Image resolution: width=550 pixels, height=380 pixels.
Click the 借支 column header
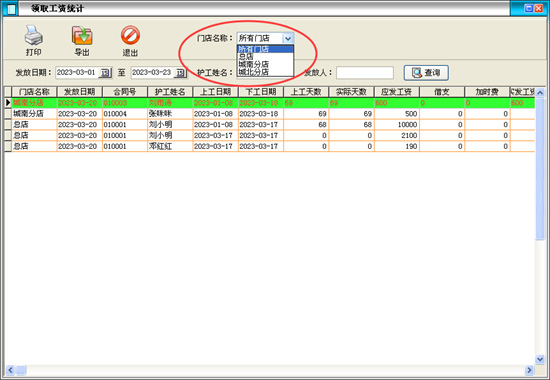click(x=442, y=92)
